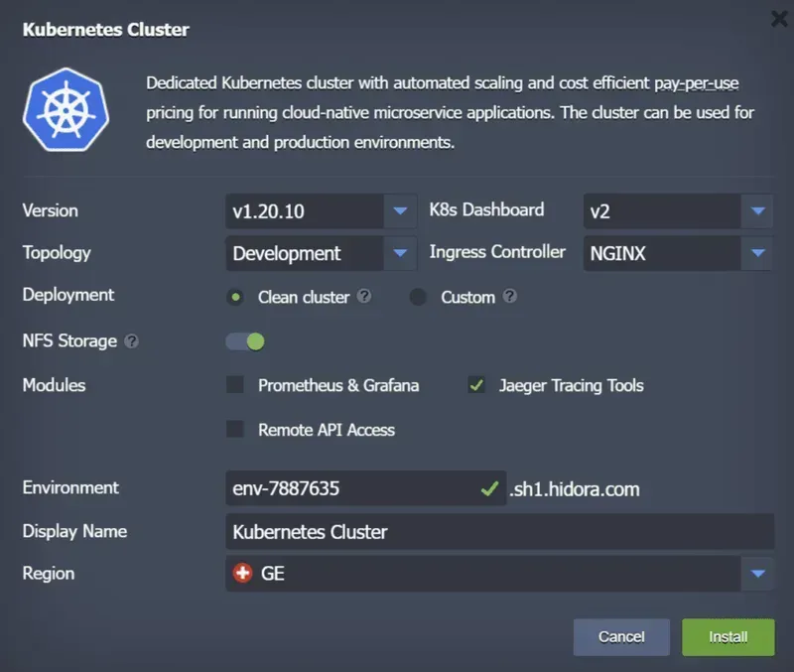This screenshot has height=672, width=794.
Task: Open the Version dropdown arrow
Action: click(399, 211)
